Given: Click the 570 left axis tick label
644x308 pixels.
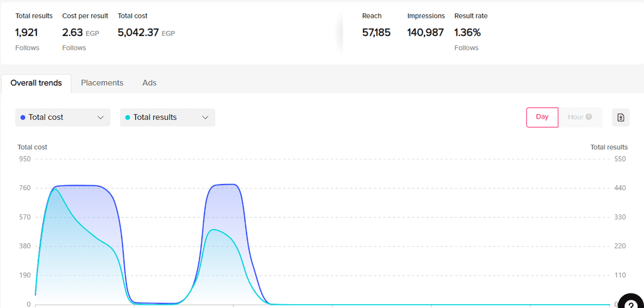Looking at the screenshot, I should (25, 217).
